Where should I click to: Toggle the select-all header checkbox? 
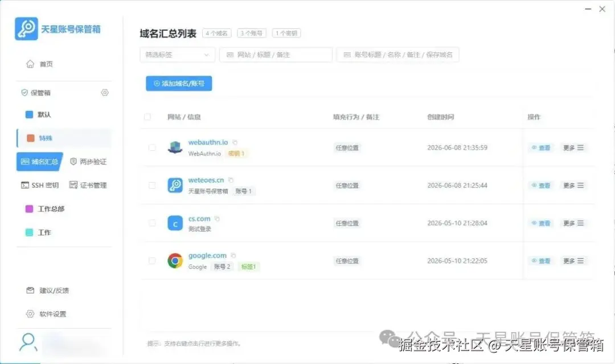coord(147,117)
